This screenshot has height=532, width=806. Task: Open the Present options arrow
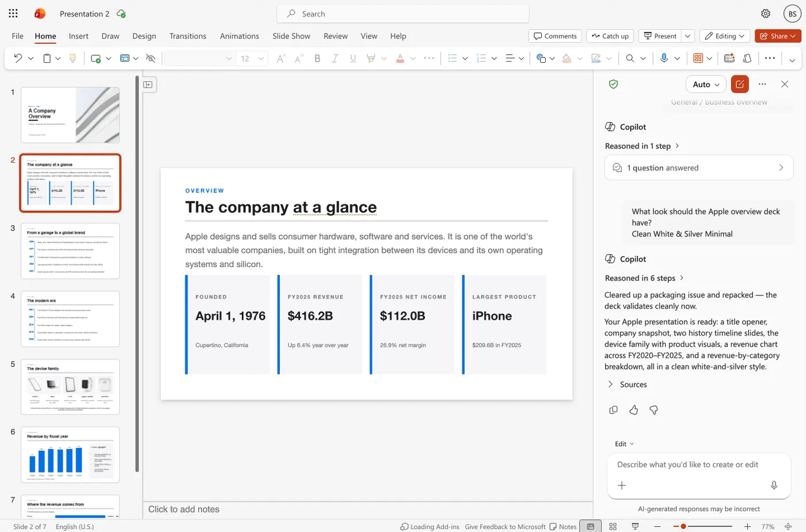point(687,36)
